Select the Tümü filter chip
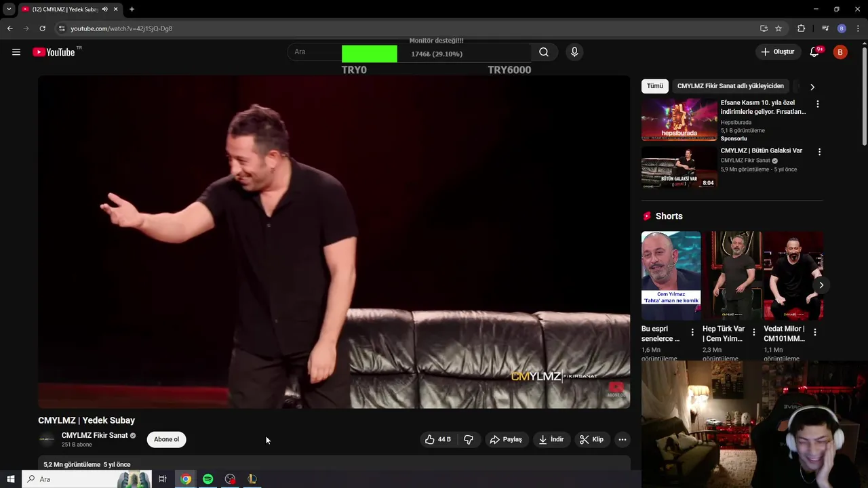The height and width of the screenshot is (488, 868). pyautogui.click(x=654, y=86)
